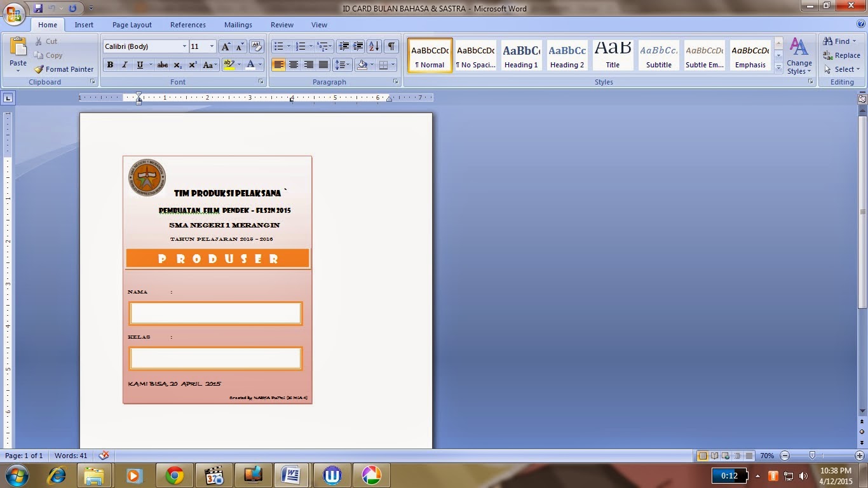Viewport: 868px width, 488px height.
Task: Center the text
Action: pos(294,65)
